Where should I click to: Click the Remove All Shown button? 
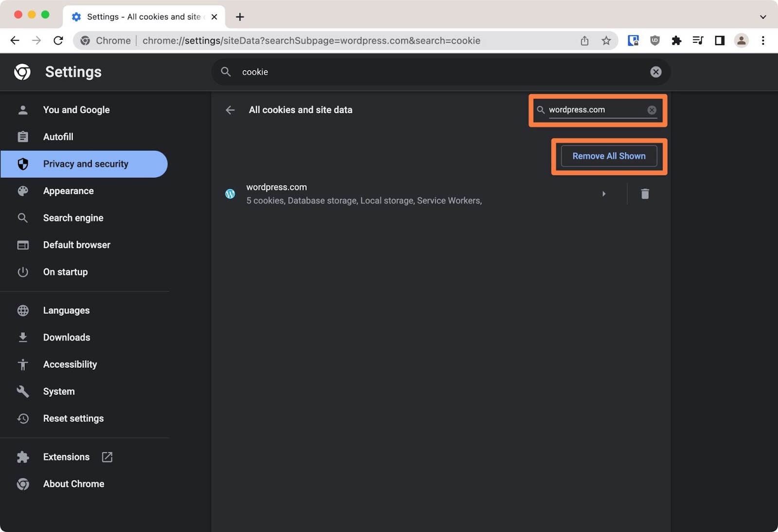tap(608, 156)
